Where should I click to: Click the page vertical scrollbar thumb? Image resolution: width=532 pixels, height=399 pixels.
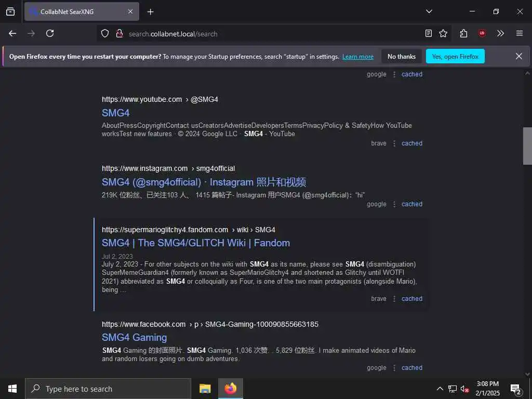(527, 146)
